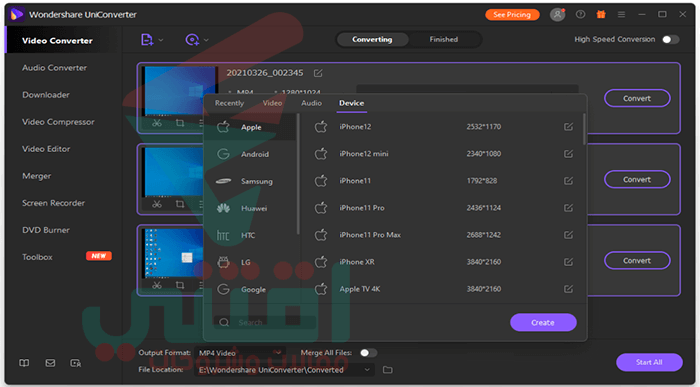The width and height of the screenshot is (700, 387).
Task: Choose Google device brand
Action: pos(250,289)
